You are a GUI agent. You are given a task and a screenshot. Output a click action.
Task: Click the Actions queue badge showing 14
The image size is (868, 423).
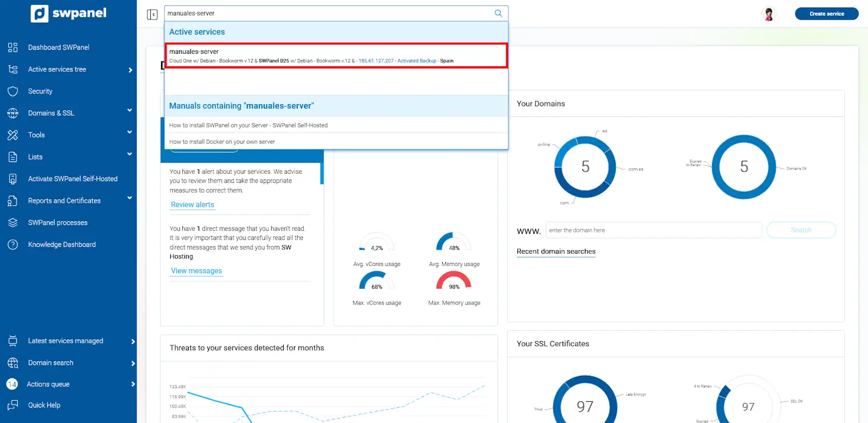[x=12, y=384]
